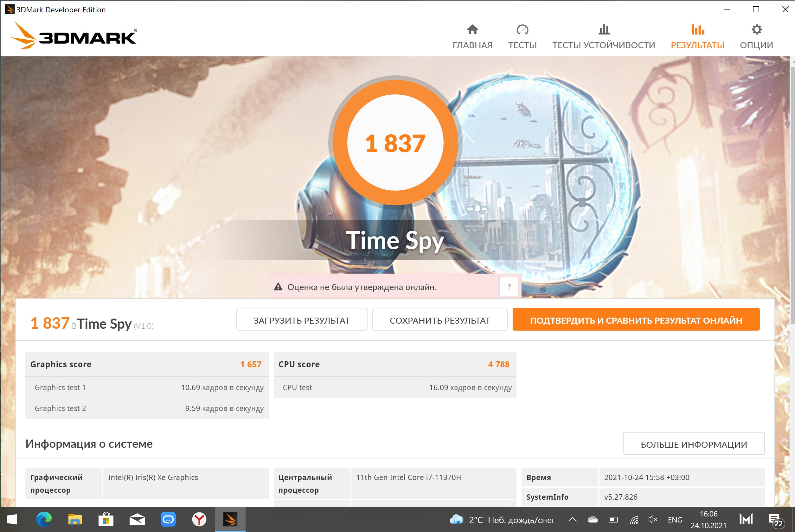795x532 pixels.
Task: Switch to the РЕЗУЛЬТАТЫ tab
Action: (x=697, y=37)
